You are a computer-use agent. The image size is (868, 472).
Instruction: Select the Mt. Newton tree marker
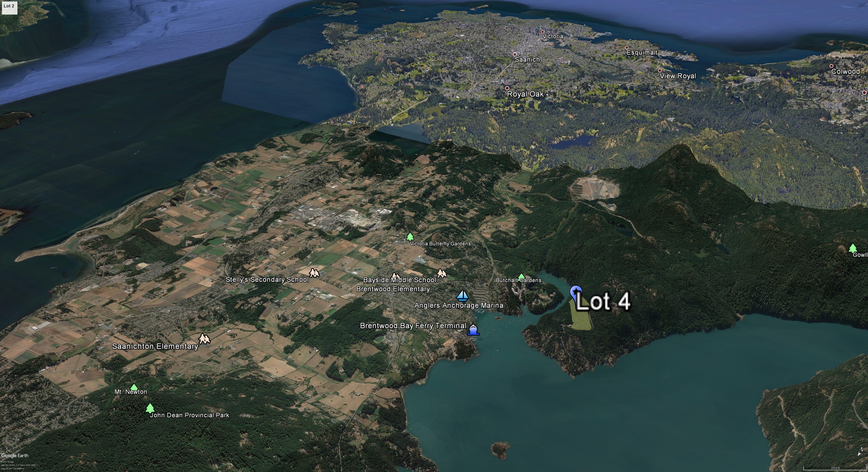134,387
